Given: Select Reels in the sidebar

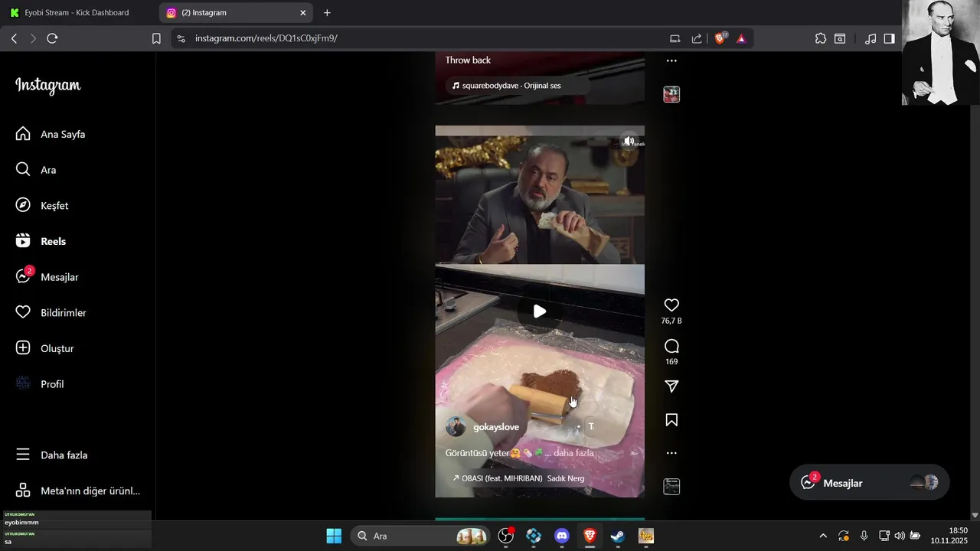Looking at the screenshot, I should coord(41,241).
